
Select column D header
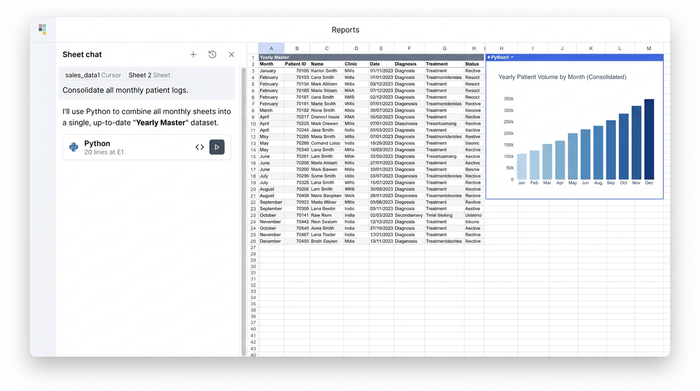[356, 48]
